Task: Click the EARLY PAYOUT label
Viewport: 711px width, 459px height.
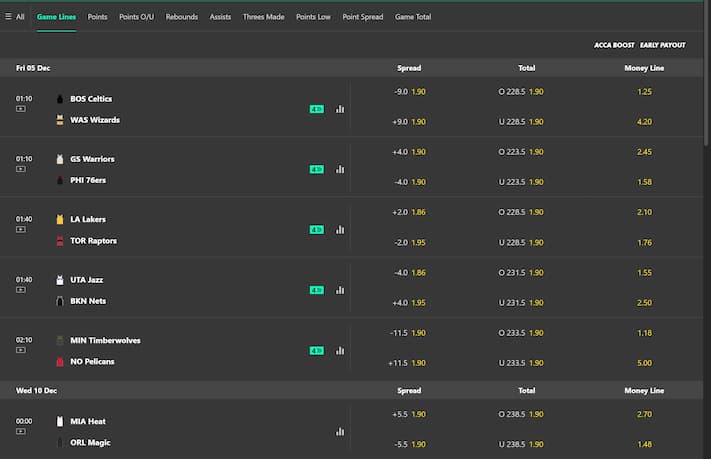Action: (x=663, y=45)
